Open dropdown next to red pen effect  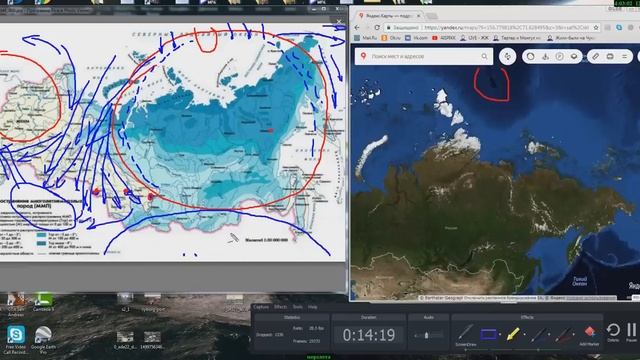pos(574,334)
